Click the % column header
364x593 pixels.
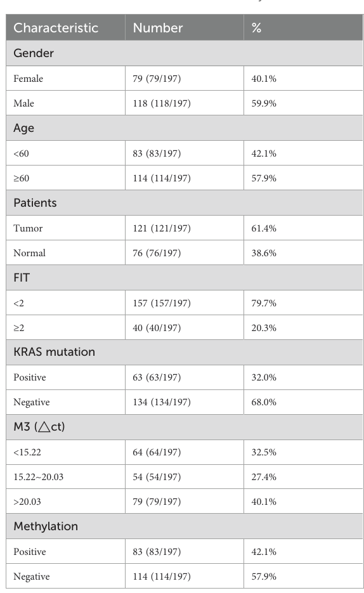[256, 28]
